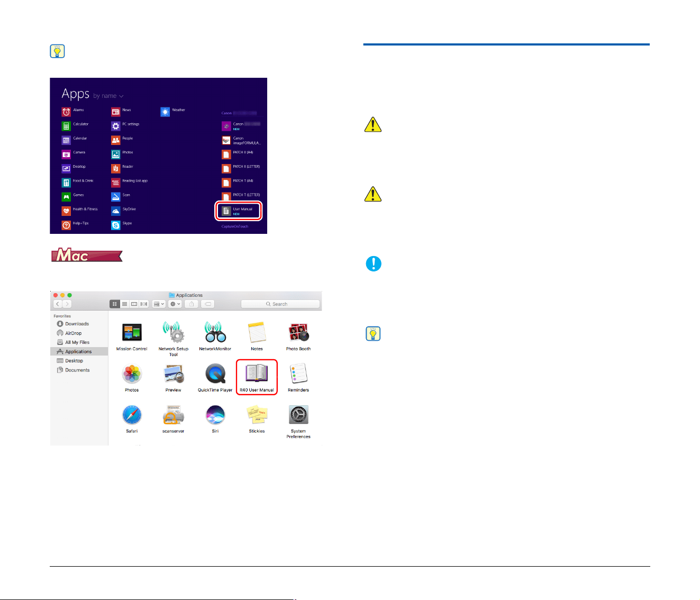Open the Alarms app tile
Viewport: 700px width, 600px height.
pos(72,112)
